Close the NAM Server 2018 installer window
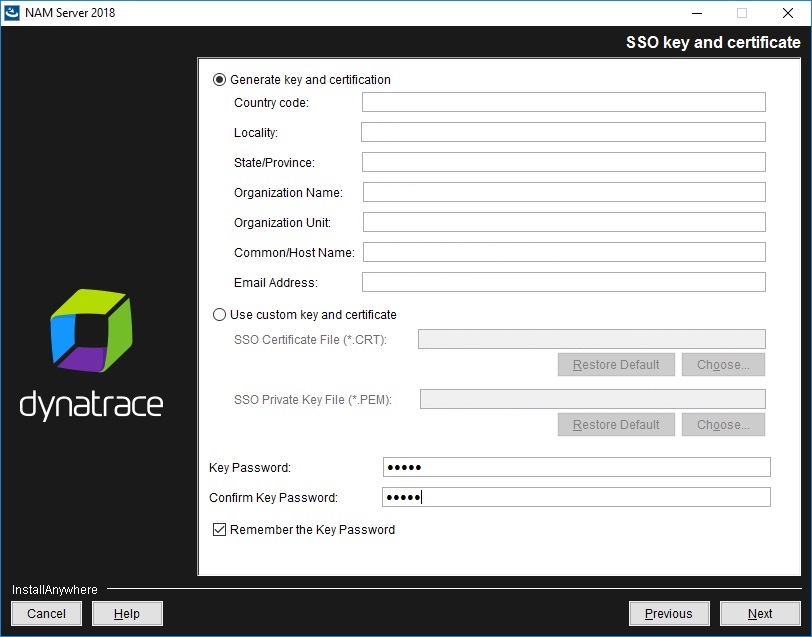 (788, 13)
